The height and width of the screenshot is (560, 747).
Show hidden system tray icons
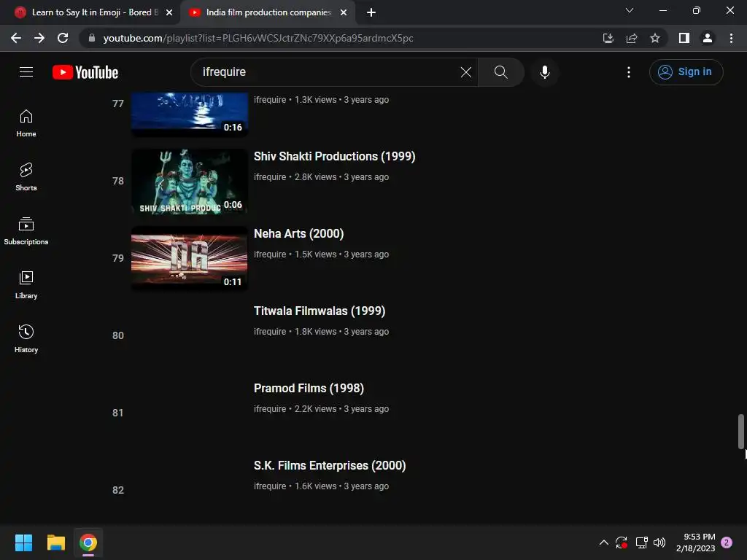[x=603, y=542]
